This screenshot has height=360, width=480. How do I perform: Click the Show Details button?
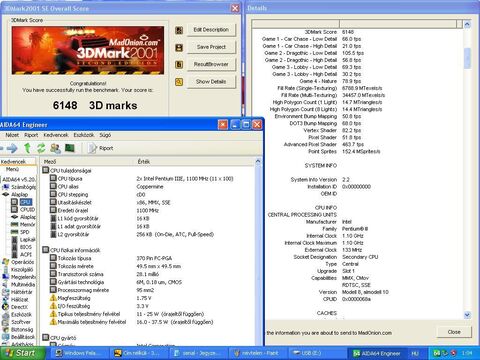pyautogui.click(x=211, y=81)
